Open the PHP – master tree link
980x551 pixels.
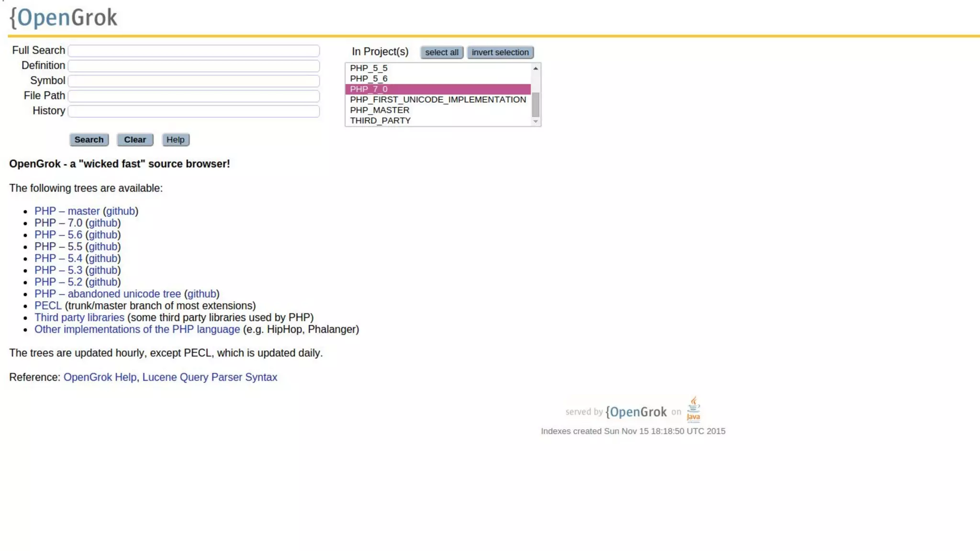coord(67,211)
